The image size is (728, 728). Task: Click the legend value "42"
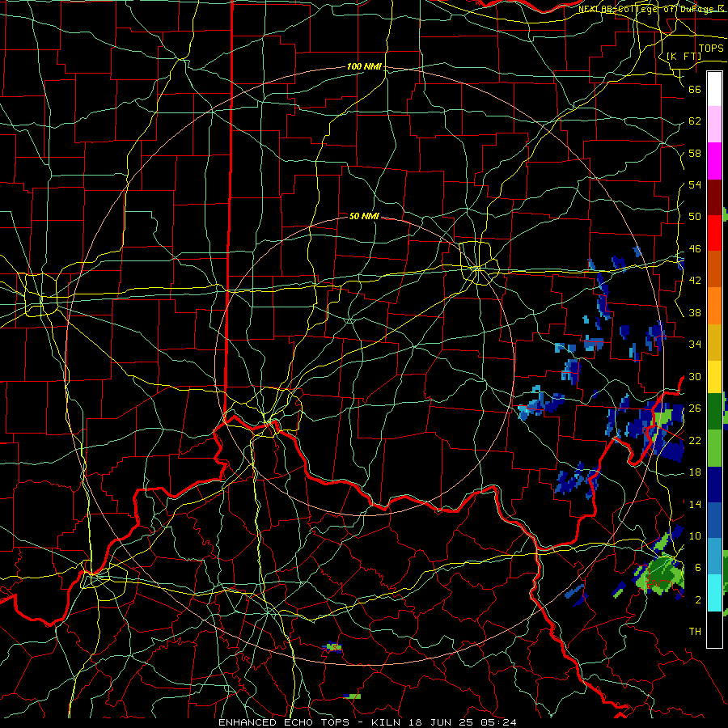tap(695, 281)
